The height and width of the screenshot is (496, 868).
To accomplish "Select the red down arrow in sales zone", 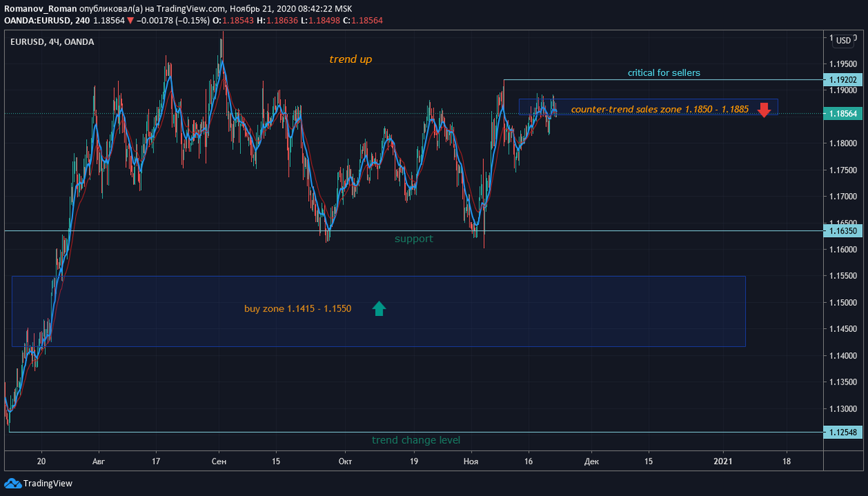I will pyautogui.click(x=764, y=110).
